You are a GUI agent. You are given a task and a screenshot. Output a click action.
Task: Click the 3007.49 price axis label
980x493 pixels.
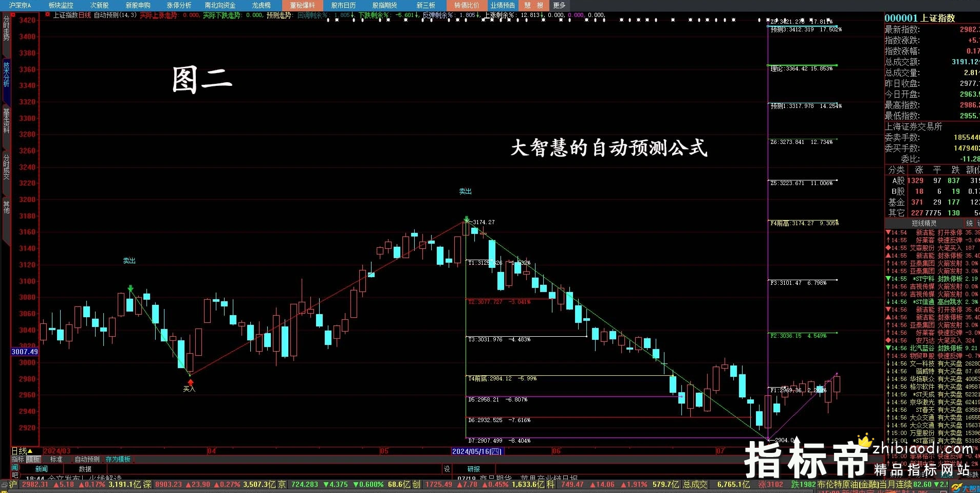point(25,352)
